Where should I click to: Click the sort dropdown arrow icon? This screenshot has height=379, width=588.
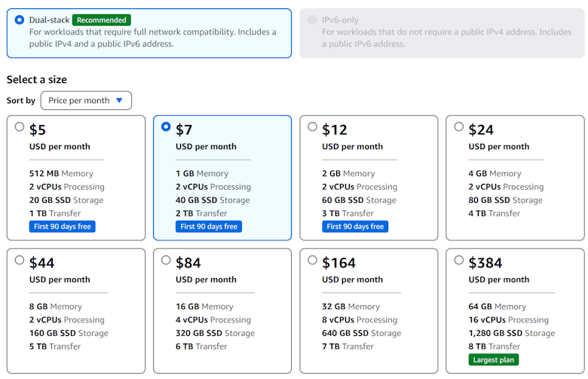(x=119, y=100)
